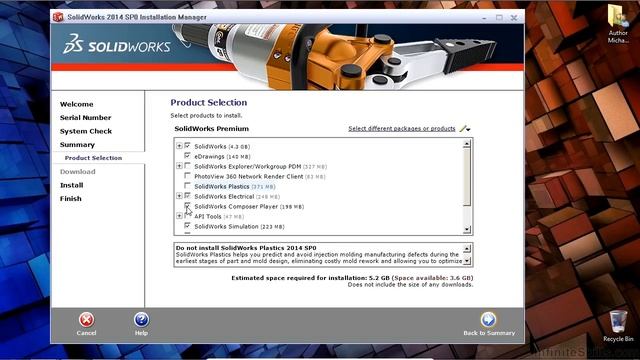Click the Back to Summary label

click(489, 333)
